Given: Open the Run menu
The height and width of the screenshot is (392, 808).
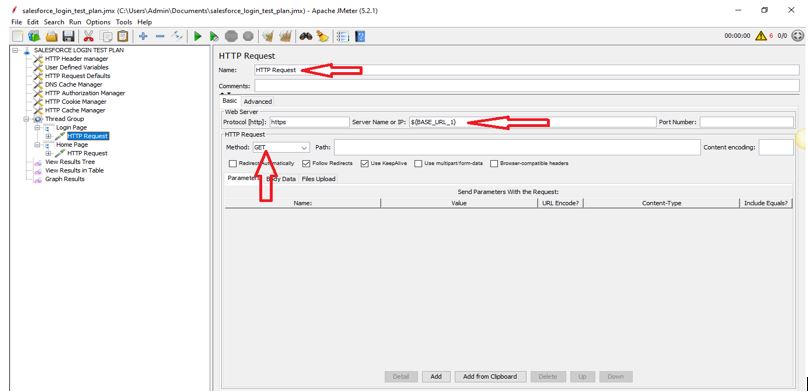Looking at the screenshot, I should [75, 22].
